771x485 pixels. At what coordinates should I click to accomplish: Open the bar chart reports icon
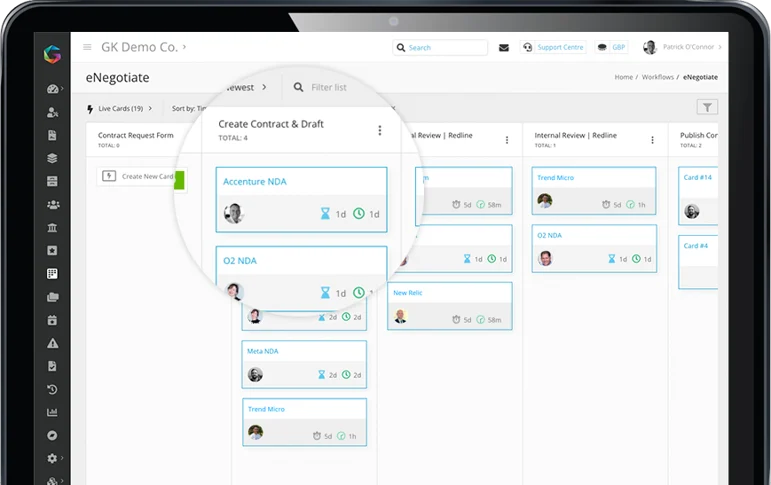[x=52, y=412]
